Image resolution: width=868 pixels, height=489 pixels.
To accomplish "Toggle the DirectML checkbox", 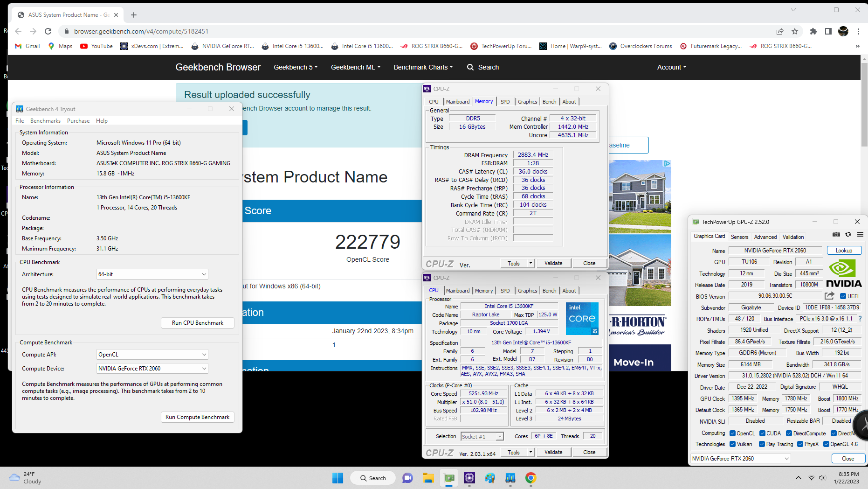I will pos(834,433).
